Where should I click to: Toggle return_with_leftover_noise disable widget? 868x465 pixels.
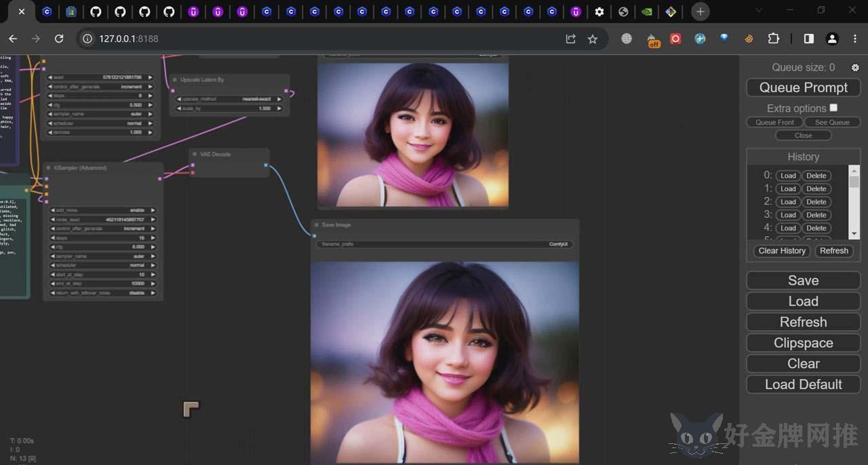point(102,293)
